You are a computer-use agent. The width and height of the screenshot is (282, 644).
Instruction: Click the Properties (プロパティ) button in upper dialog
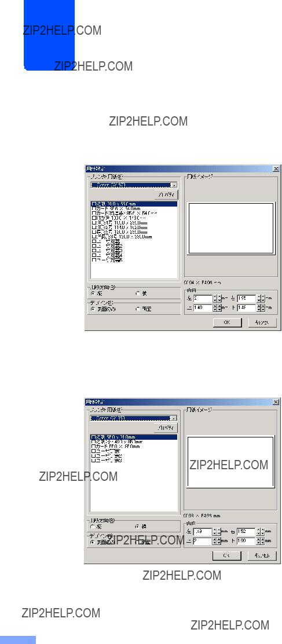167,194
